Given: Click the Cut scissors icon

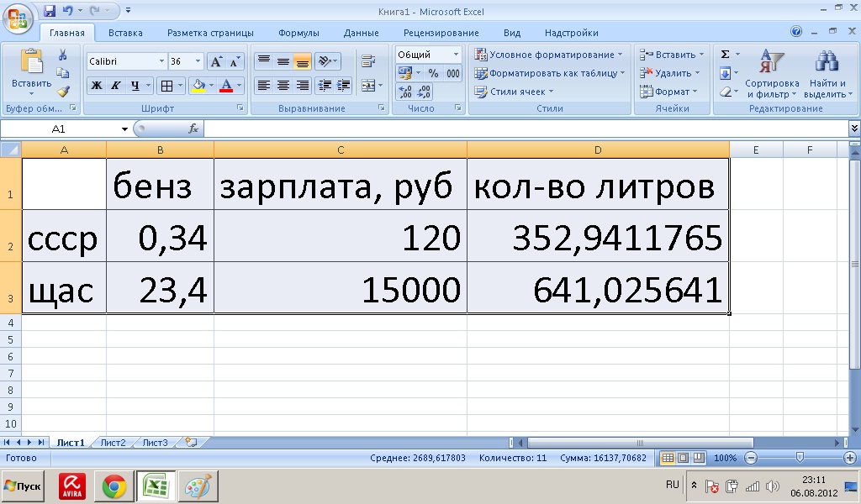Looking at the screenshot, I should tap(63, 55).
